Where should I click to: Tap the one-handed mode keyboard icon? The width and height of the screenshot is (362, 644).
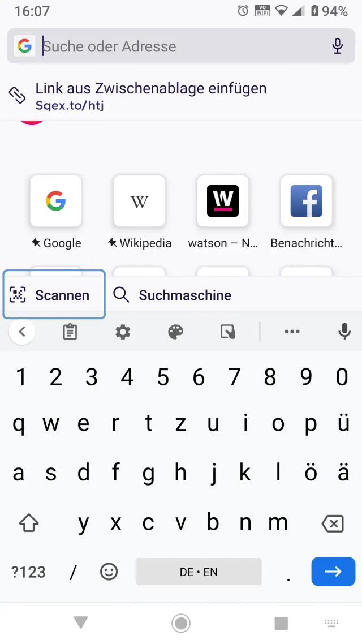pos(228,332)
